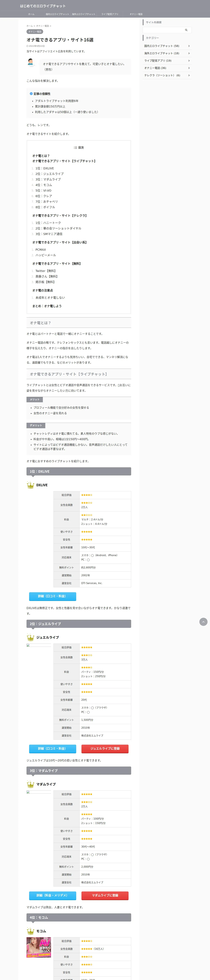Click the scroll-to-top round arrow button
This screenshot has height=980, width=210.
[x=203, y=622]
